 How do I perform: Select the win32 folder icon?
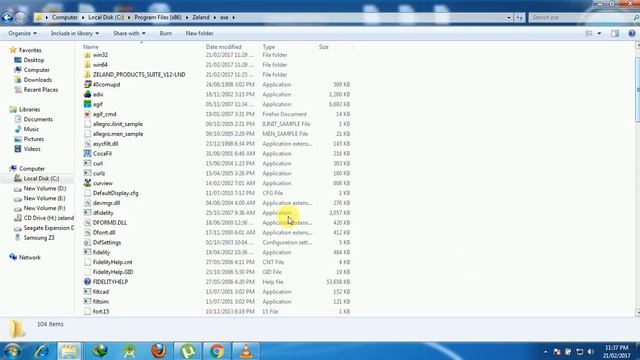pyautogui.click(x=87, y=55)
